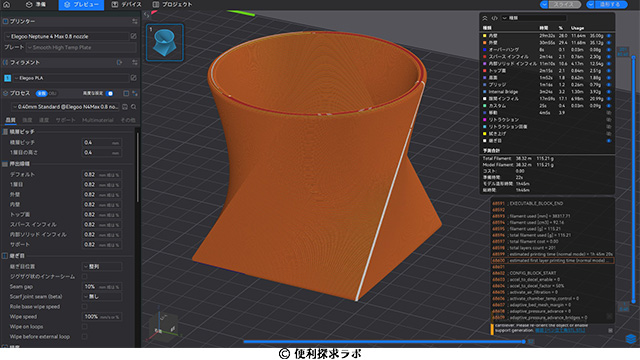Click the 押出線幅 section icon

5,164
